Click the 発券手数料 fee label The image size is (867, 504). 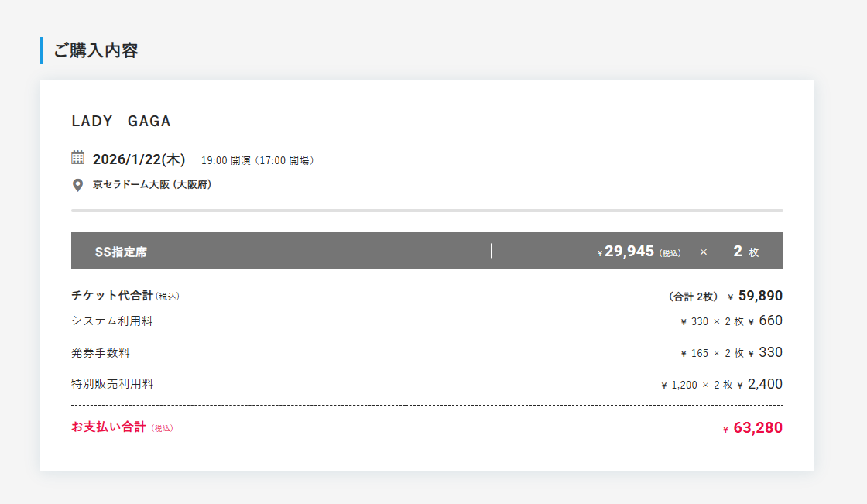101,353
